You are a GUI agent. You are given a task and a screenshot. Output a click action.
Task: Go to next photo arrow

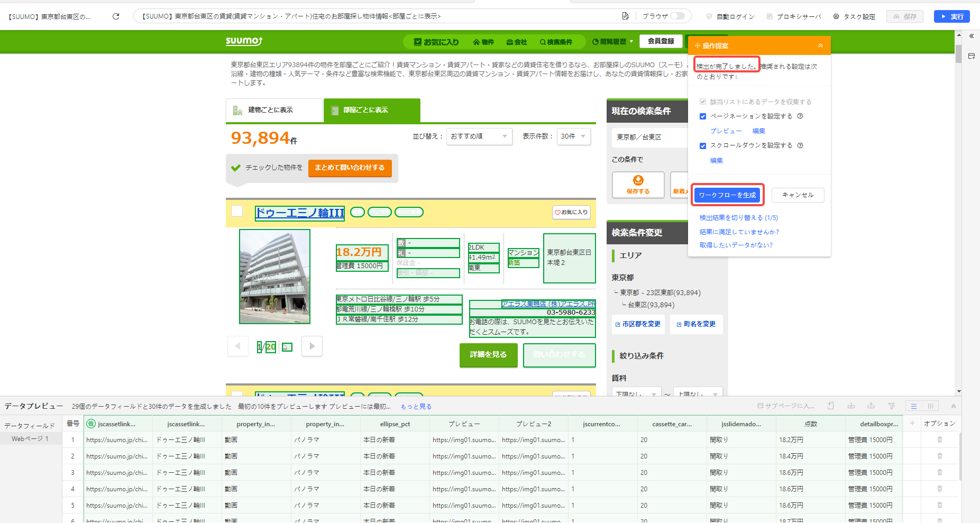[x=312, y=346]
